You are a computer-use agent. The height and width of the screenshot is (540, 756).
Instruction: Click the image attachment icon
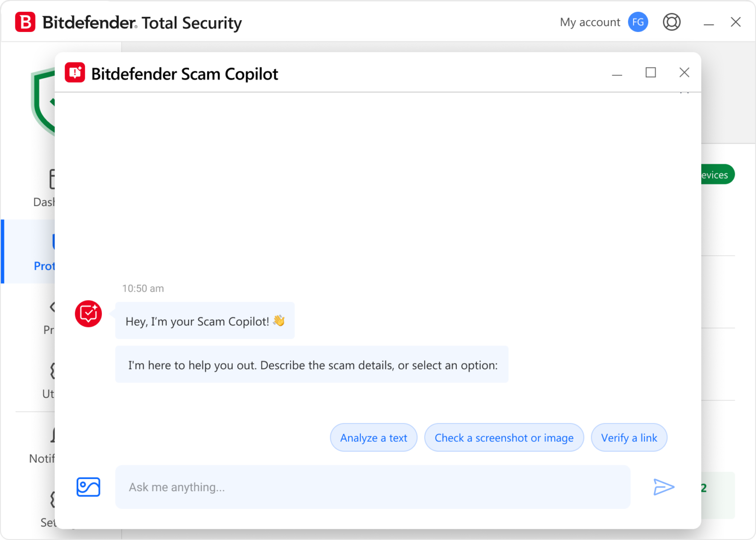(88, 487)
